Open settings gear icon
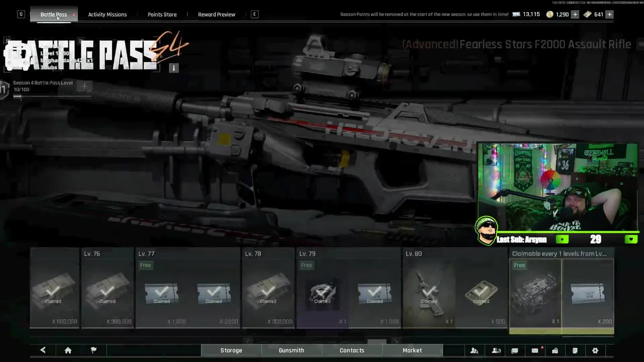 coord(595,350)
